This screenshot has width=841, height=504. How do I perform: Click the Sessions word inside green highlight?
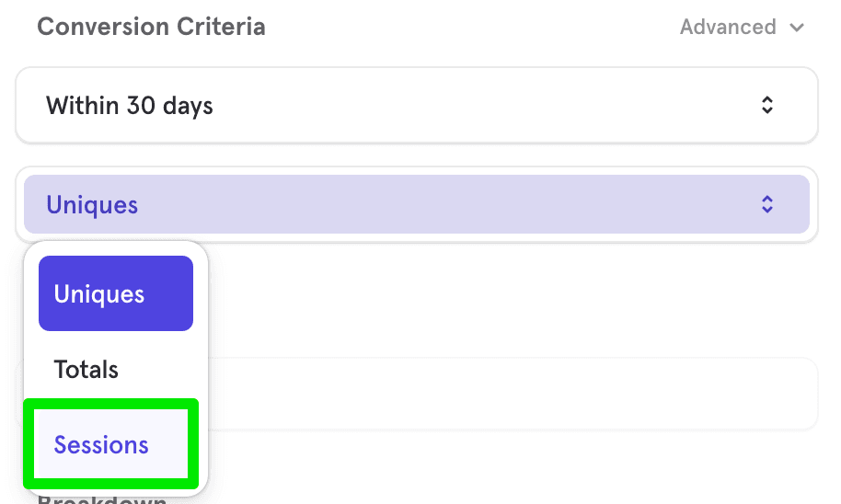(x=101, y=445)
